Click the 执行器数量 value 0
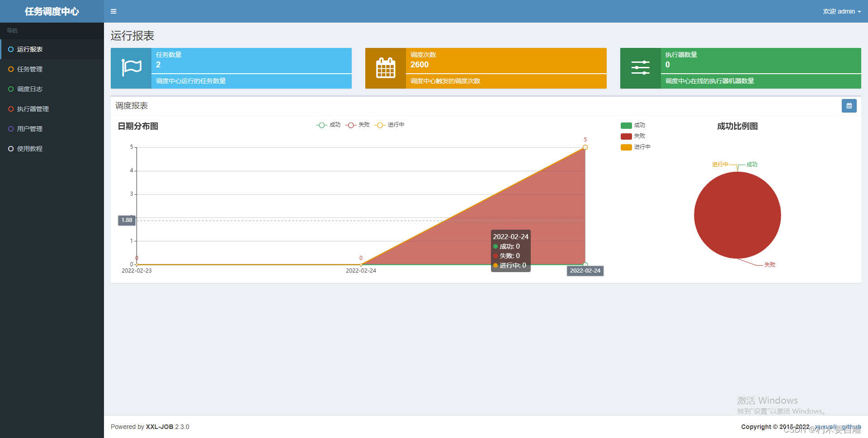868x438 pixels. click(668, 65)
